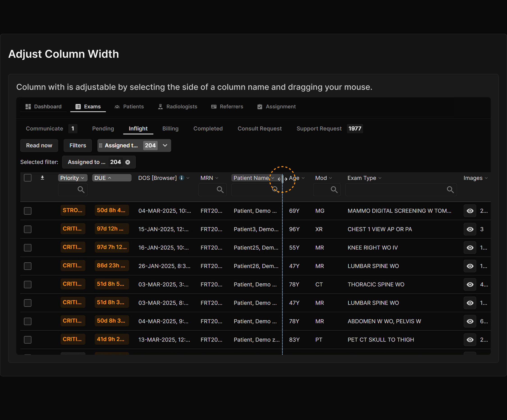Click the 1977 Support Request count badge
This screenshot has width=507, height=420.
(355, 129)
